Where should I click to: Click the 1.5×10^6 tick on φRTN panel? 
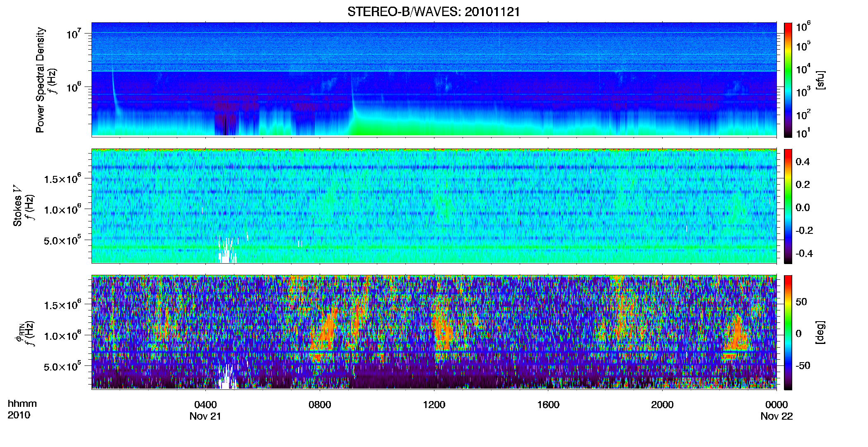click(63, 305)
